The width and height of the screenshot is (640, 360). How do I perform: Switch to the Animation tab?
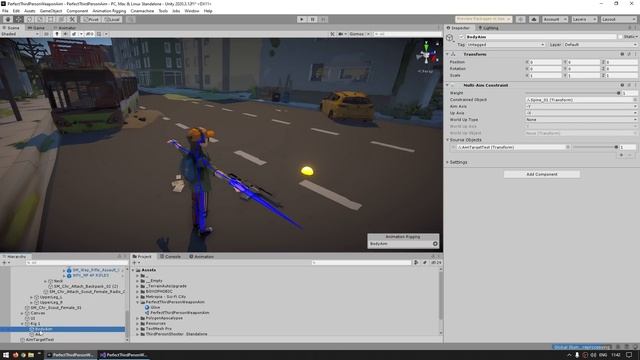(x=202, y=257)
